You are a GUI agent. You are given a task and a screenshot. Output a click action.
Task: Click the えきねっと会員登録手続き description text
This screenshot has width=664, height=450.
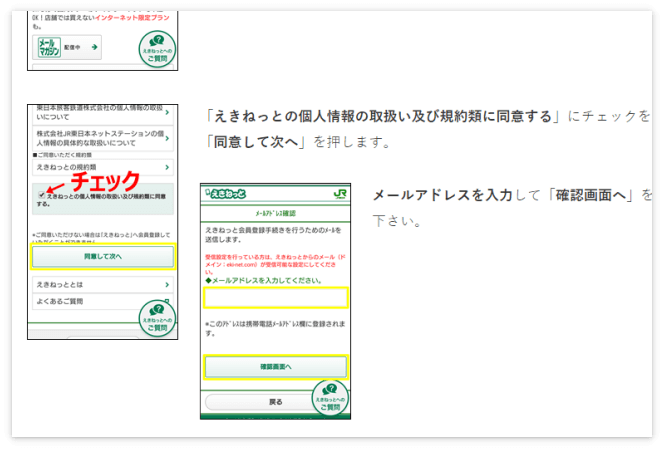273,235
